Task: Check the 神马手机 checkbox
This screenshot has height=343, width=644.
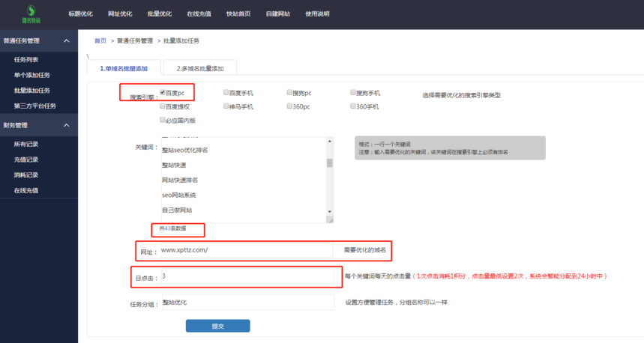Action: pyautogui.click(x=226, y=106)
